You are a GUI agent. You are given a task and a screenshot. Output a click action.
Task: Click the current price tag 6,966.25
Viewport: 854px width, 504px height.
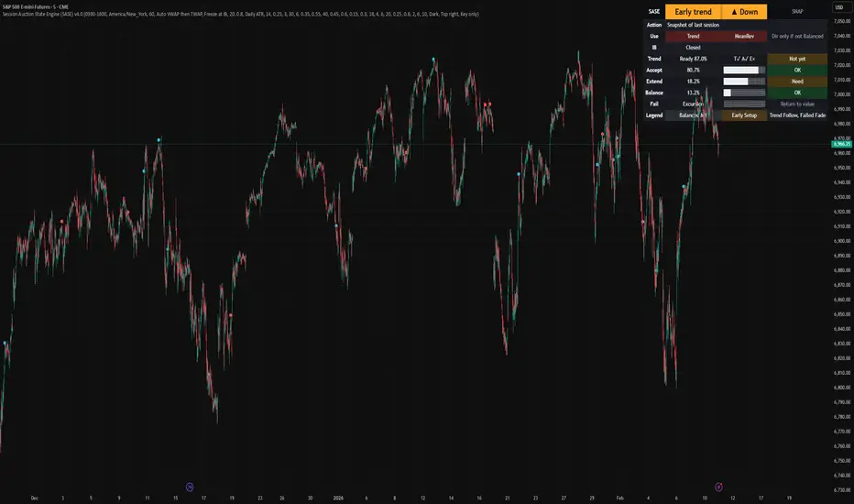pos(841,144)
